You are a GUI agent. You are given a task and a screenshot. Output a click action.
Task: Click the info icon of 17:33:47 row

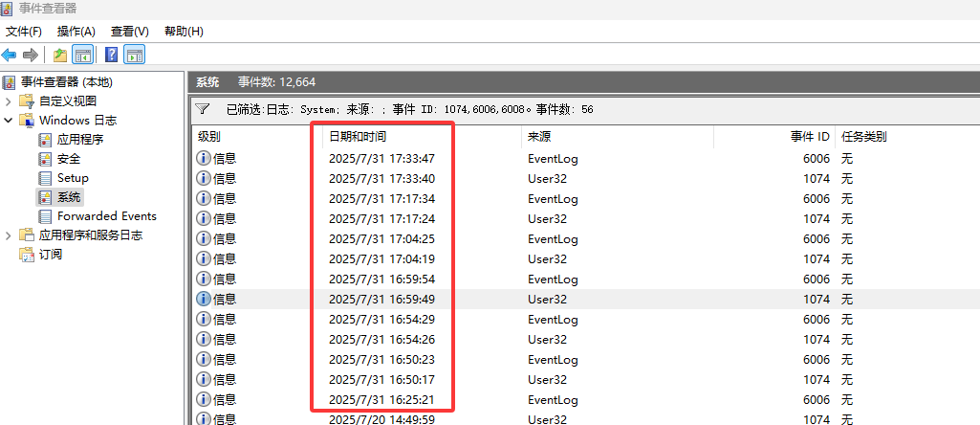click(x=203, y=158)
